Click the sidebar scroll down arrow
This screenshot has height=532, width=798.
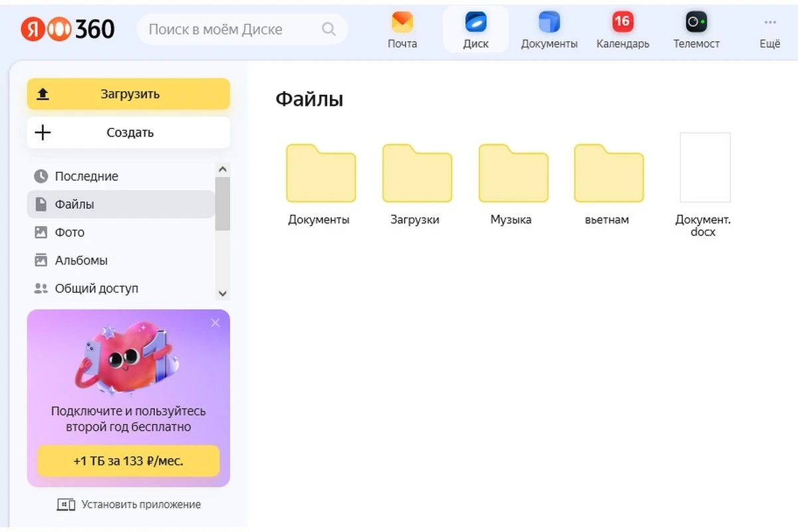click(223, 293)
